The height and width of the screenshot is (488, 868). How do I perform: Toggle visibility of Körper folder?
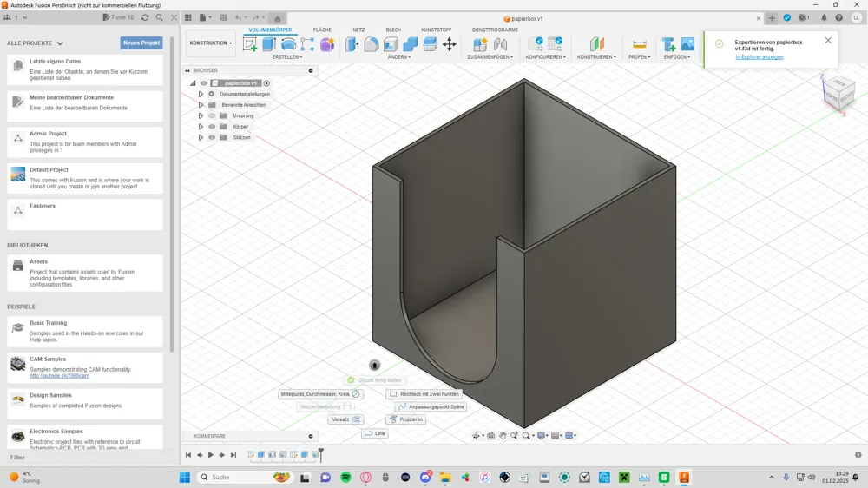[212, 126]
